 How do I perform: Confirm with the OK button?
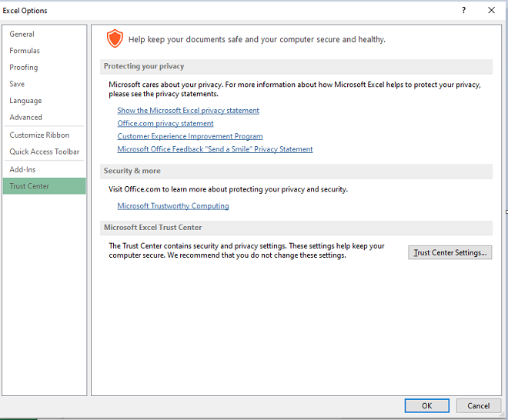point(426,405)
